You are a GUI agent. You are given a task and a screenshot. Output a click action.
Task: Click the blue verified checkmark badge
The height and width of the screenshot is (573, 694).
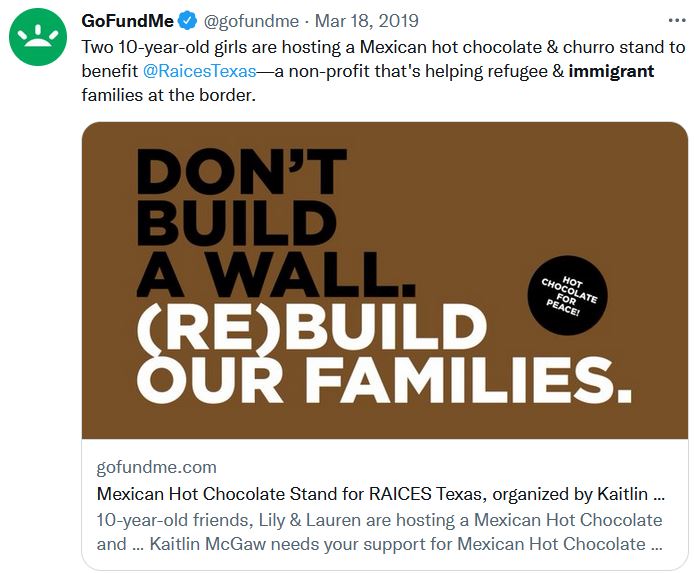pos(189,21)
